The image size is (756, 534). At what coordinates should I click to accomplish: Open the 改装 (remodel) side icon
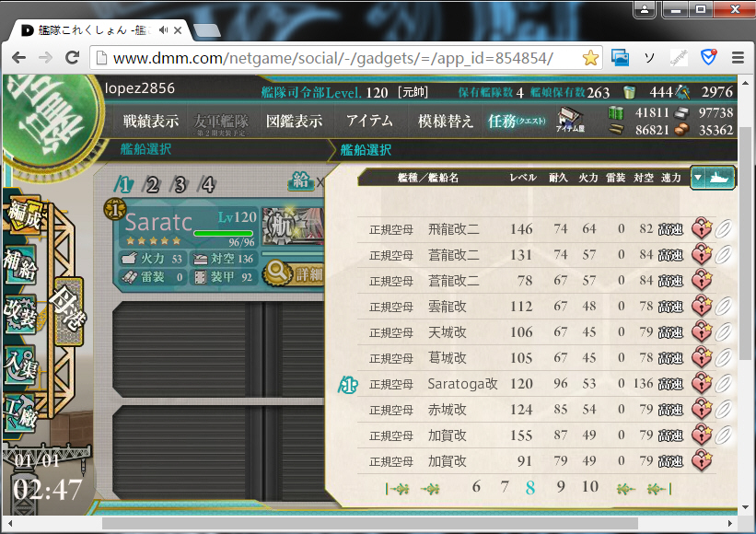tap(20, 314)
